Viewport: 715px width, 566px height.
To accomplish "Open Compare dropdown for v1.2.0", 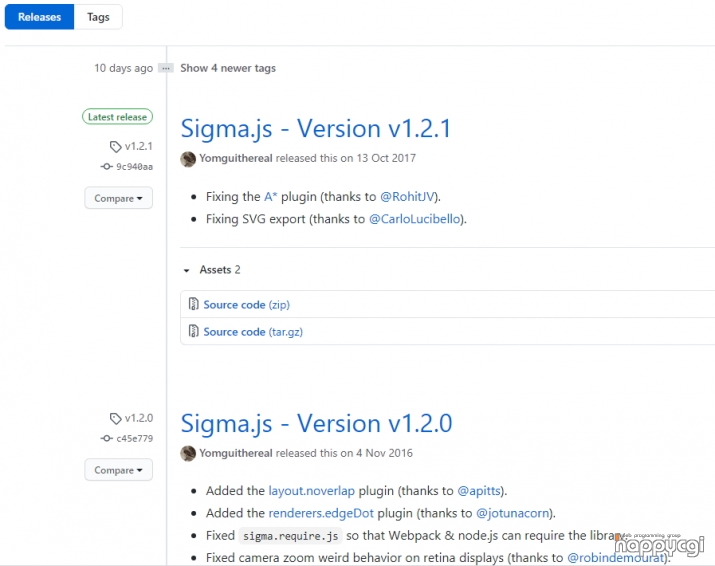I will click(x=119, y=470).
